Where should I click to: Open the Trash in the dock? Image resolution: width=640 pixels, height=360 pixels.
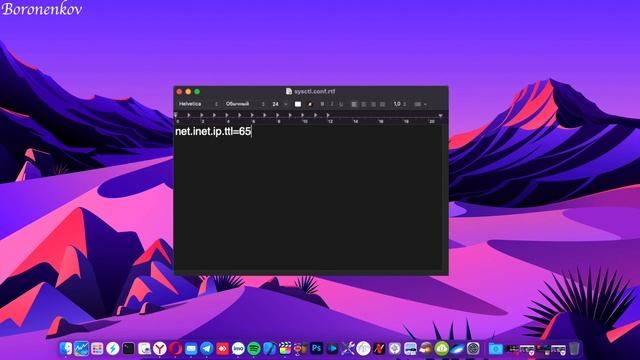pos(574,349)
